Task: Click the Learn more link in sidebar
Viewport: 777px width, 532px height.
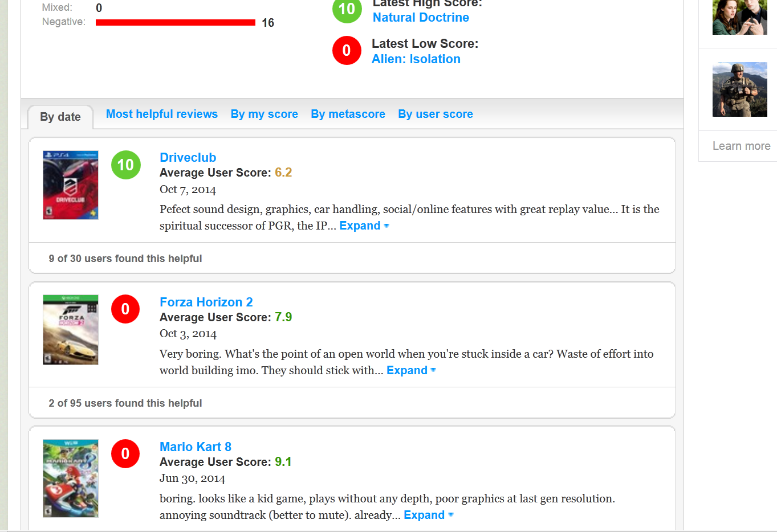Action: tap(741, 146)
